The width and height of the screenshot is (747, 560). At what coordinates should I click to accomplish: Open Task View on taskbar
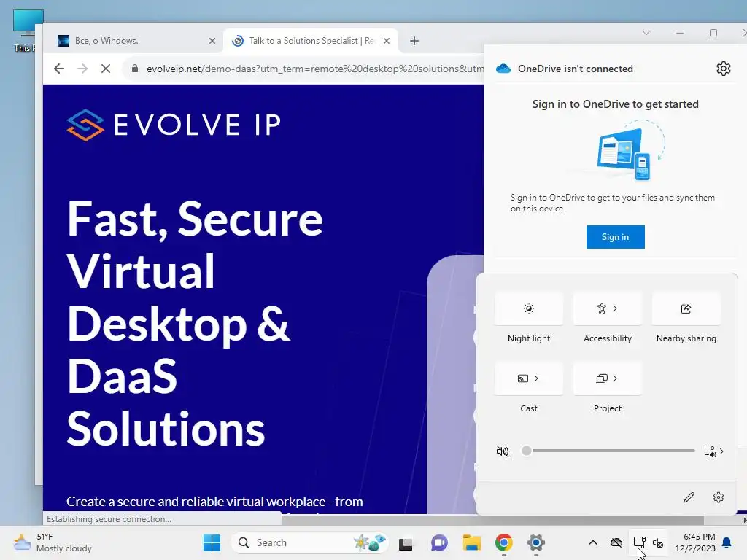406,542
